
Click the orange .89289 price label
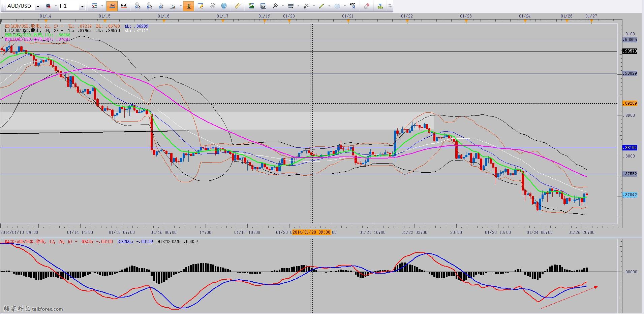click(630, 103)
